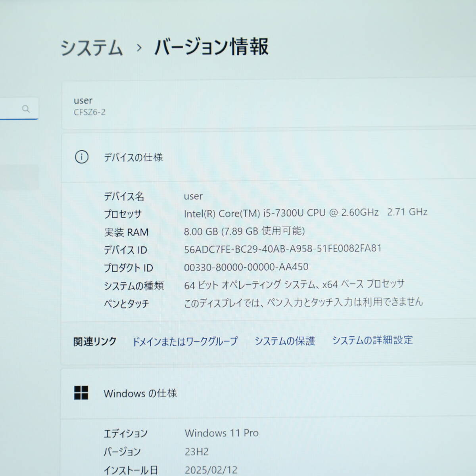The height and width of the screenshot is (476, 476).
Task: Open the ドメインまたはワークグループ link
Action: click(x=184, y=342)
